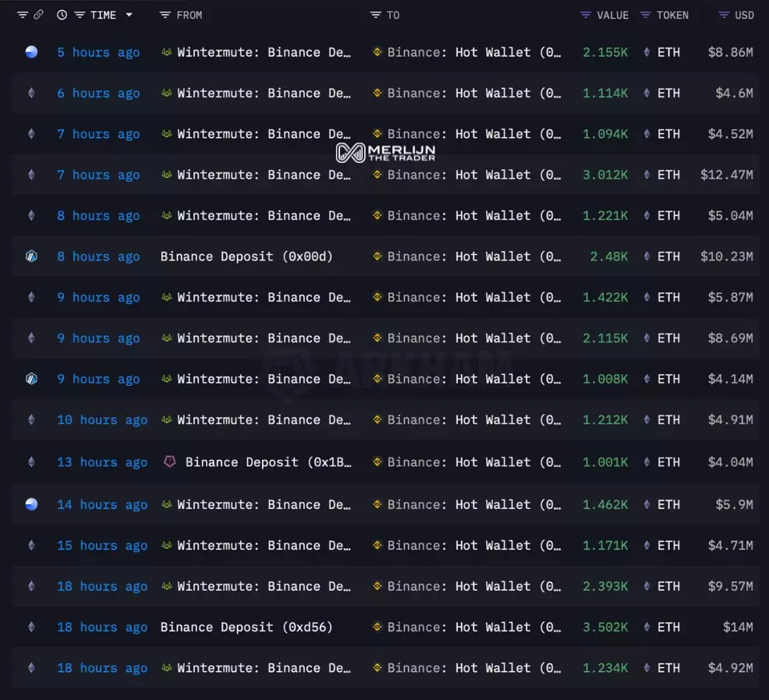Click the ETH token icon on the $12.47M row
This screenshot has width=769, height=700.
point(647,175)
